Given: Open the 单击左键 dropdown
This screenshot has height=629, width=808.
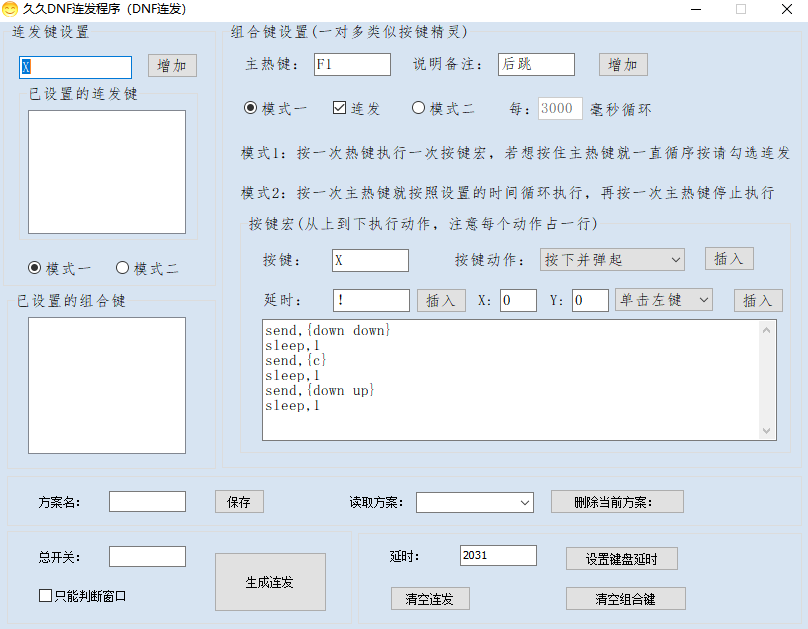Looking at the screenshot, I should click(664, 300).
